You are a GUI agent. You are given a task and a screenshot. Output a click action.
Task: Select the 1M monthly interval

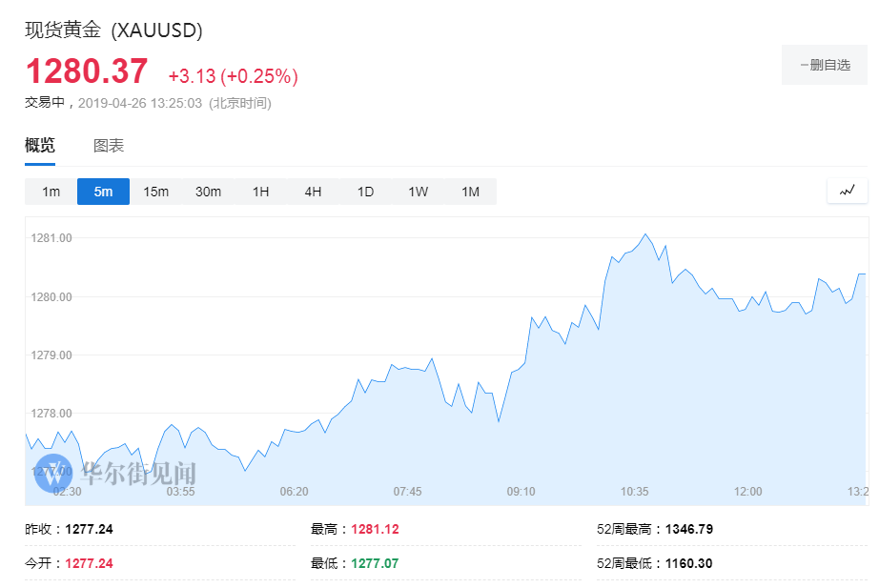(x=470, y=192)
